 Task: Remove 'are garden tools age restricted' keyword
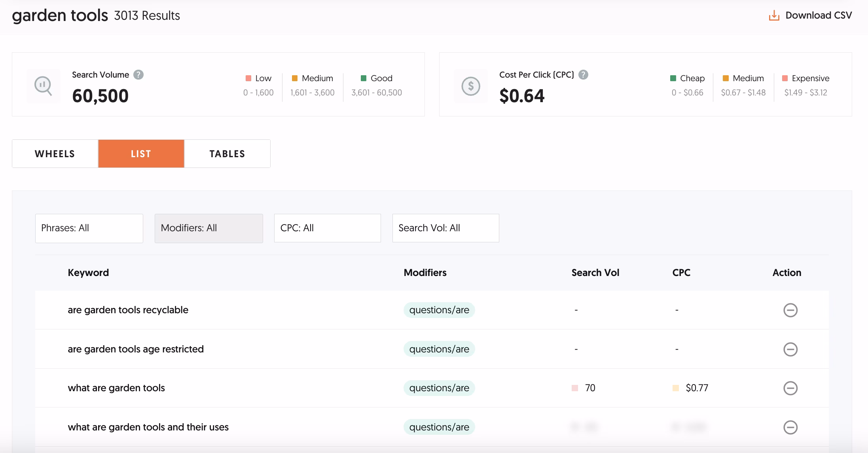click(x=790, y=349)
